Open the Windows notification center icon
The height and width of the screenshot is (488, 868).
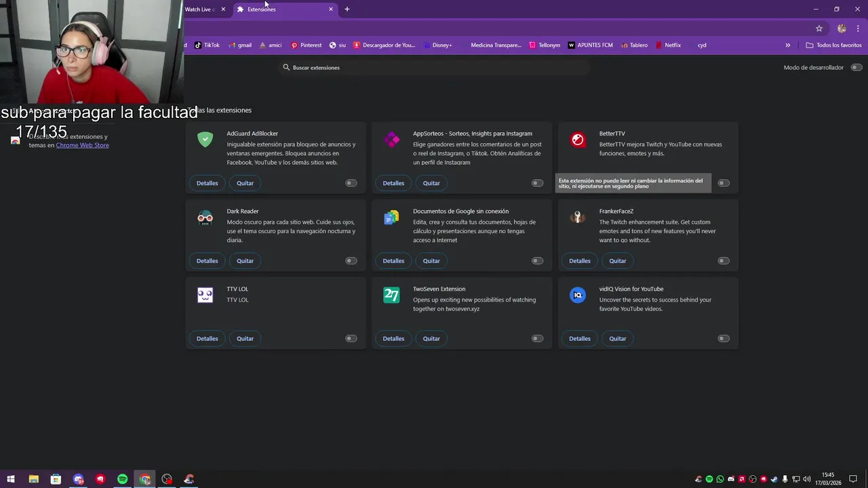(853, 479)
